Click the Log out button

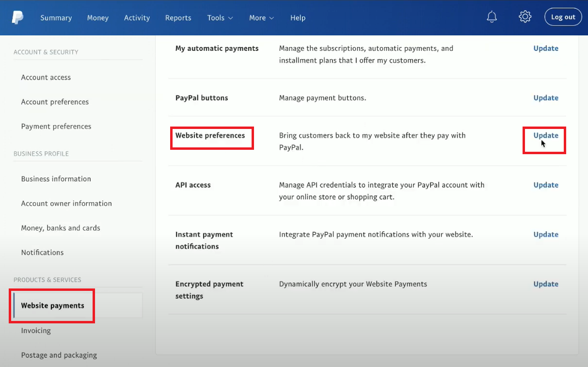click(x=563, y=17)
